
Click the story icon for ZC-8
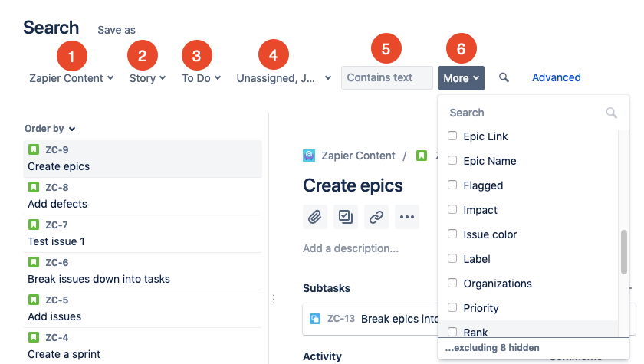tap(34, 187)
